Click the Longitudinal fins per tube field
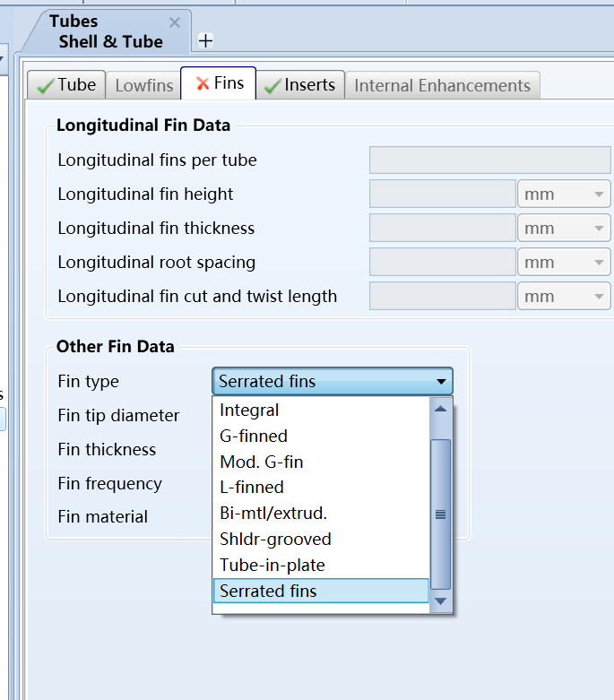614x700 pixels. click(x=489, y=160)
